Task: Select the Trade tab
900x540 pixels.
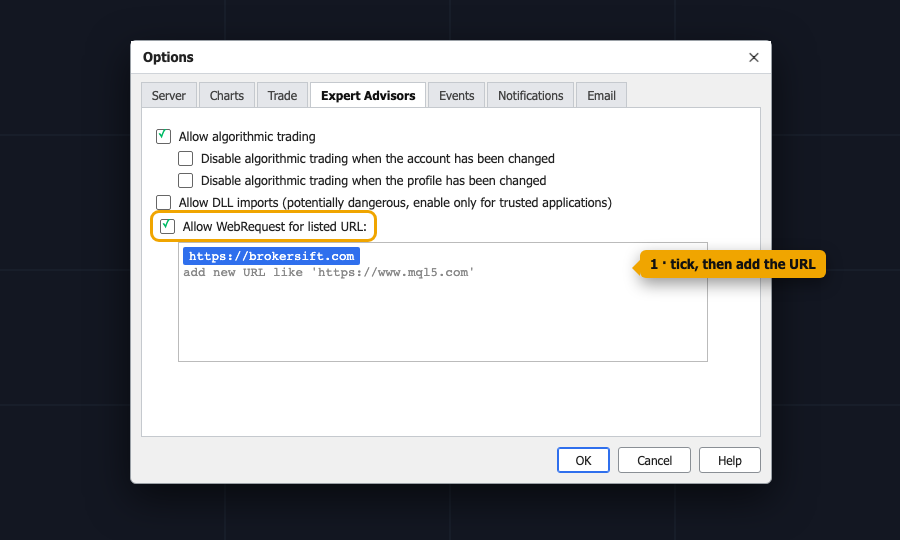Action: click(282, 95)
